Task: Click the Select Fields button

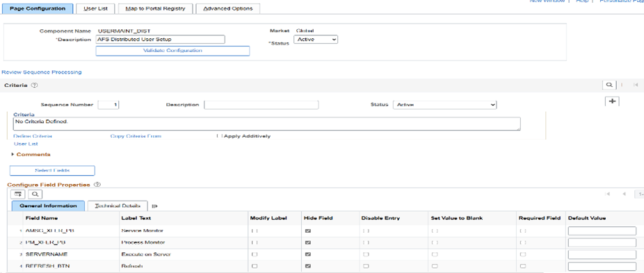Action: pyautogui.click(x=52, y=170)
